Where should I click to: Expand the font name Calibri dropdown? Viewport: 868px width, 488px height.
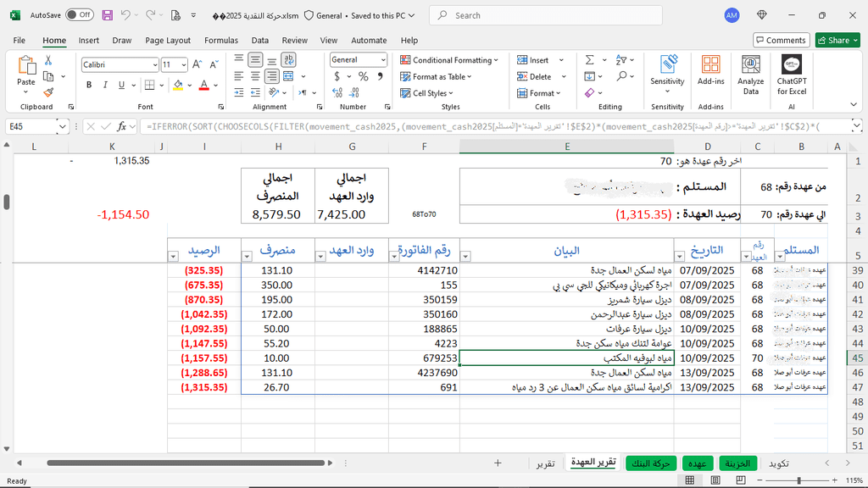154,65
